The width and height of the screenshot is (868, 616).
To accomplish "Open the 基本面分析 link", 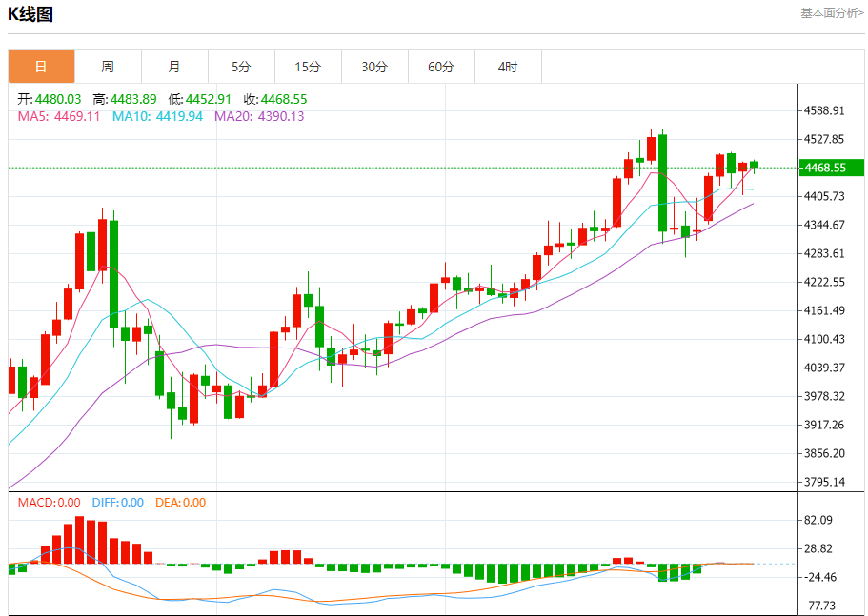I will (x=832, y=12).
